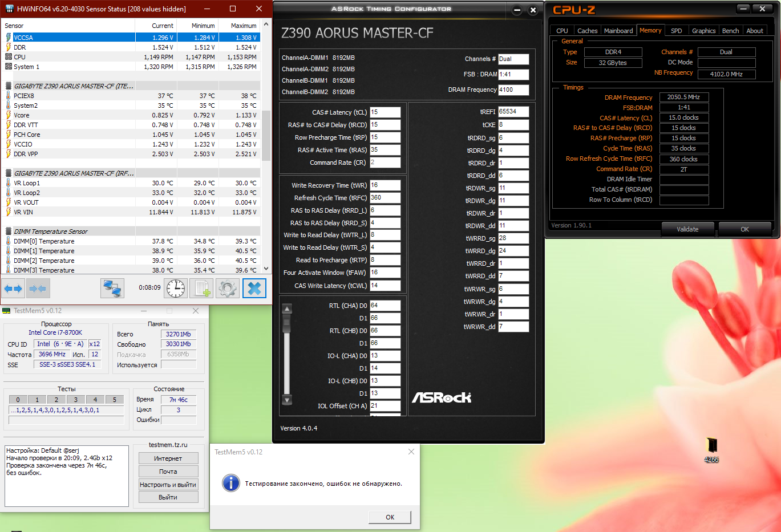Close the TestMem5 completion dialog with X
Screen dimensions: 781x532
click(x=411, y=452)
